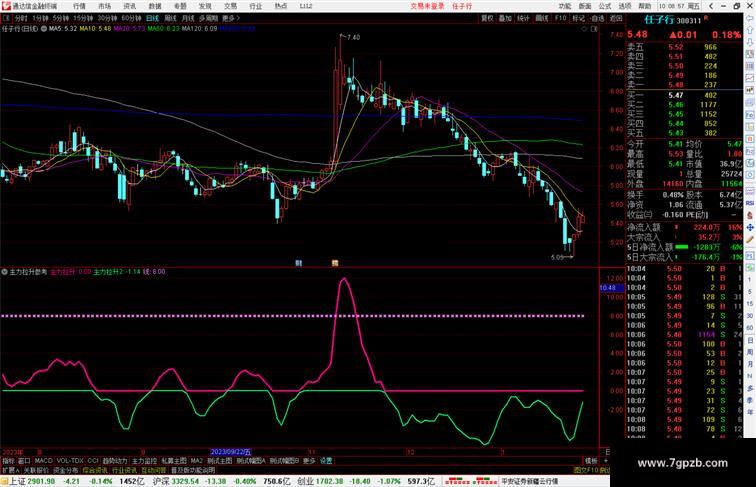Select the 周线 weekly period
This screenshot has height=487, width=756.
(171, 18)
